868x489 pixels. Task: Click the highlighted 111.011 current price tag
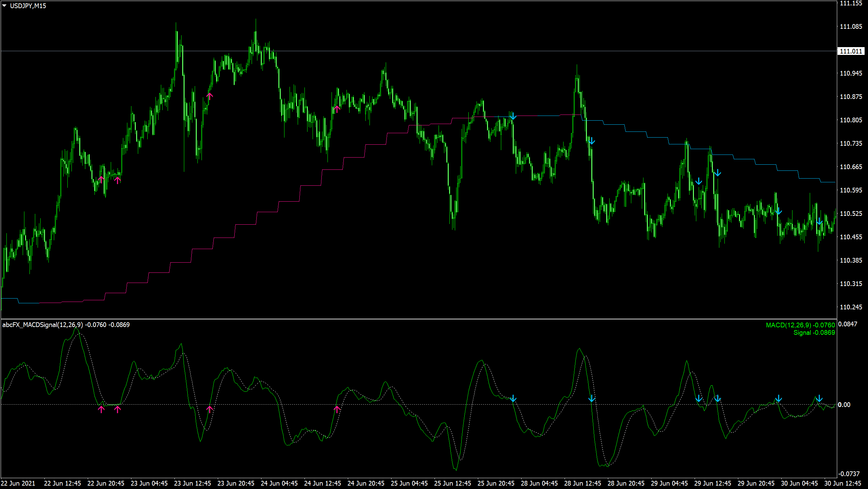pyautogui.click(x=851, y=51)
